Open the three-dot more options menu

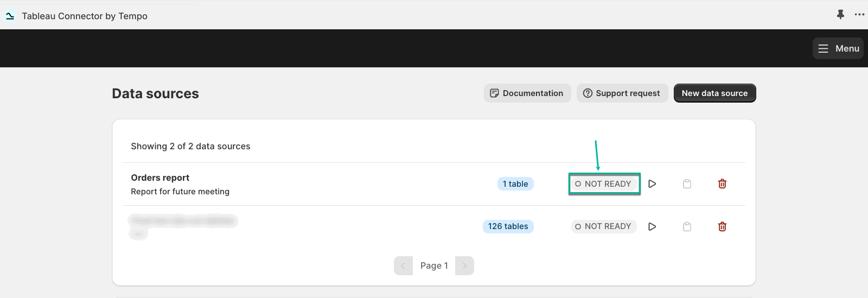point(859,15)
